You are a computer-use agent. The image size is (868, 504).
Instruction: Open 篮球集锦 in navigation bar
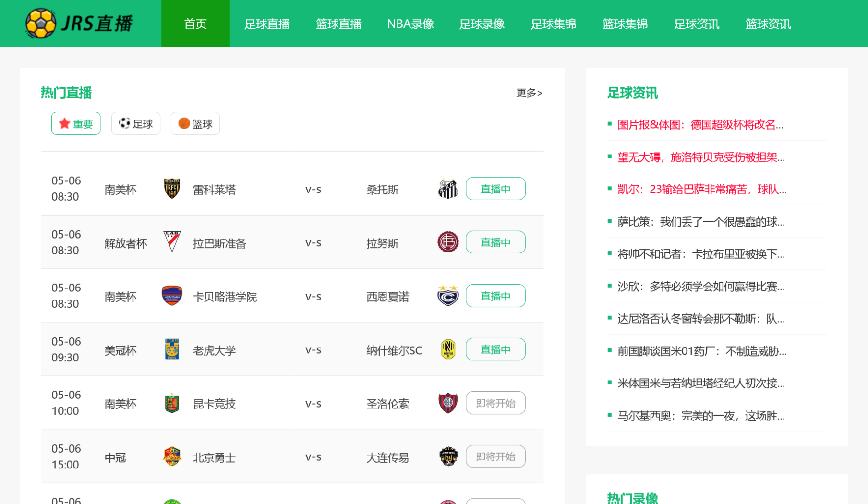625,24
